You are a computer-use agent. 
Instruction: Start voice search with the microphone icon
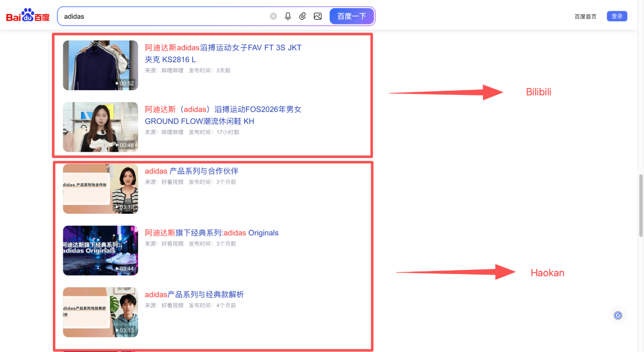(x=288, y=16)
